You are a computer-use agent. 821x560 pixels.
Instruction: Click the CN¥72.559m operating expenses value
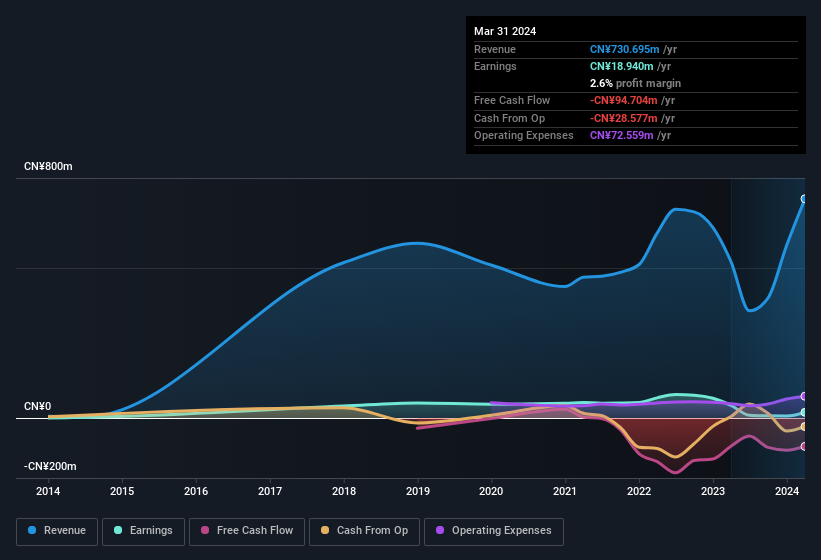click(x=622, y=136)
